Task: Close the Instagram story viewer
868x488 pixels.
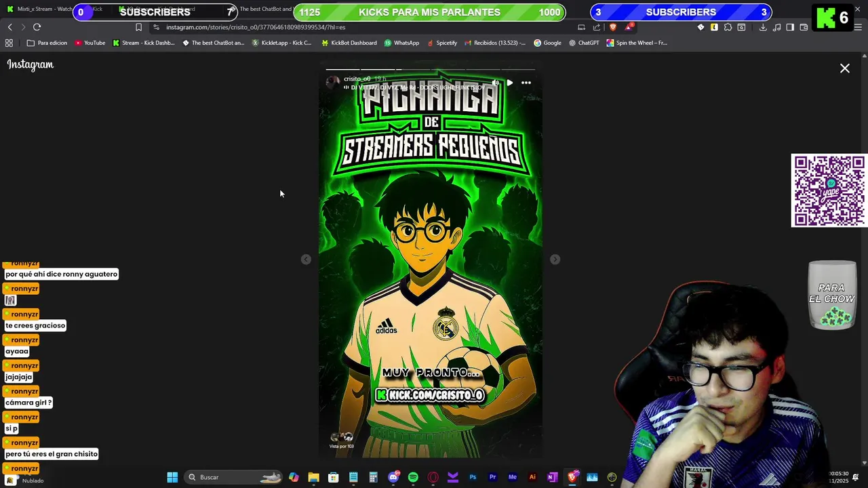Action: pyautogui.click(x=845, y=68)
